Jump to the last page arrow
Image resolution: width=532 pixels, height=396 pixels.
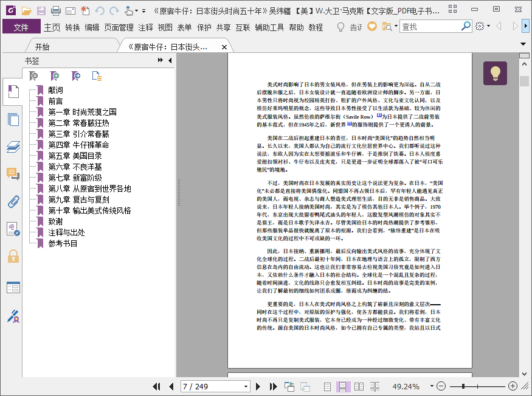273,386
